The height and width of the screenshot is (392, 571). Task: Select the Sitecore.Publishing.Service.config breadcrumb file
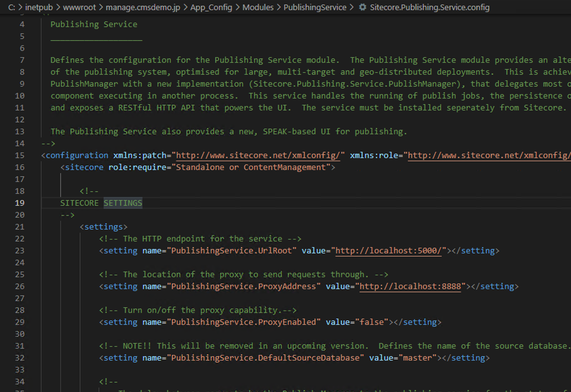tap(430, 7)
